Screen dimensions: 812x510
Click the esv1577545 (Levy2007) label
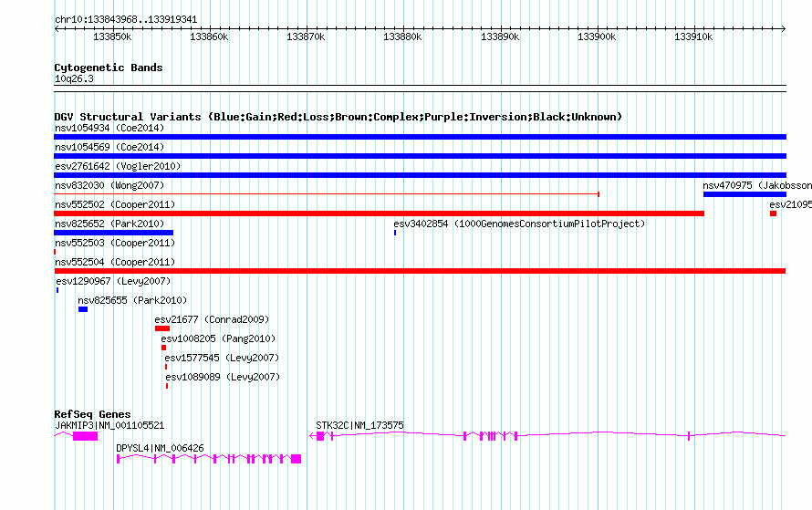coord(222,358)
